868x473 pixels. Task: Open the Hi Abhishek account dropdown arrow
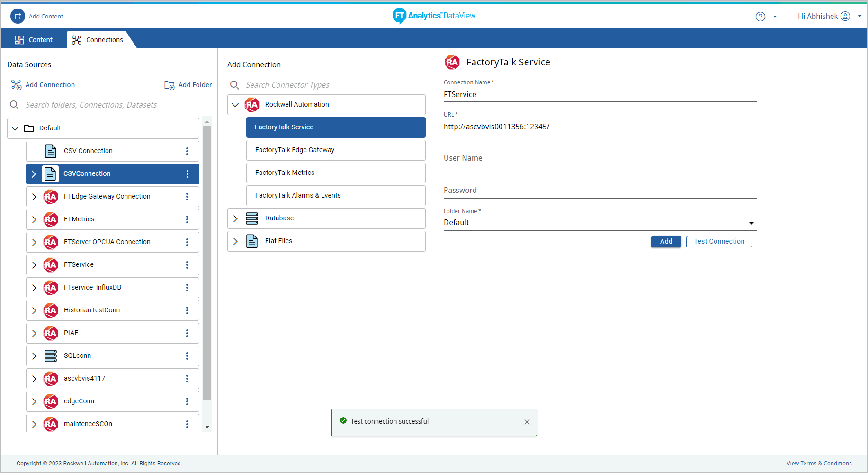(x=860, y=16)
